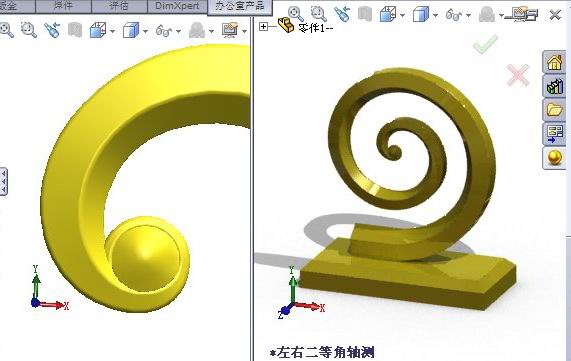Click the Y axis of 零件1 viewport triad
The width and height of the screenshot is (571, 361).
coord(292,286)
